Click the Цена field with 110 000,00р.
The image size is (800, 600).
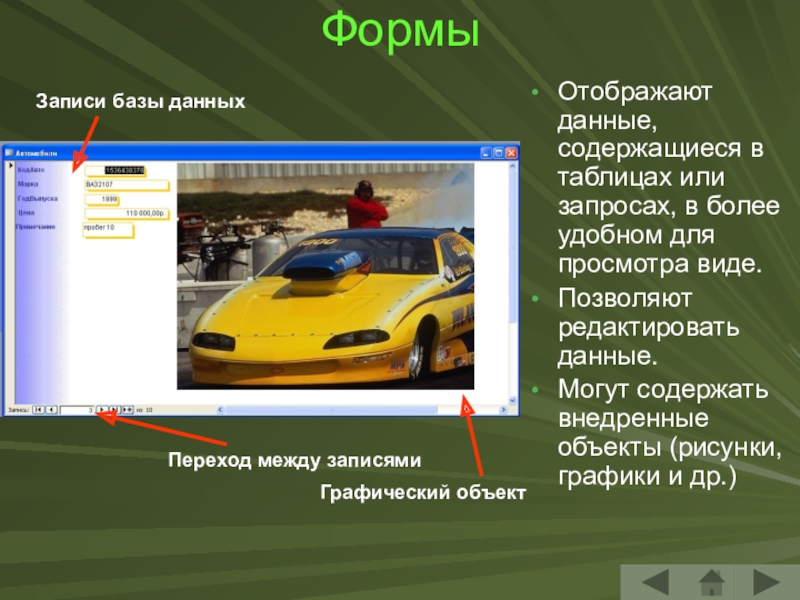(x=126, y=213)
